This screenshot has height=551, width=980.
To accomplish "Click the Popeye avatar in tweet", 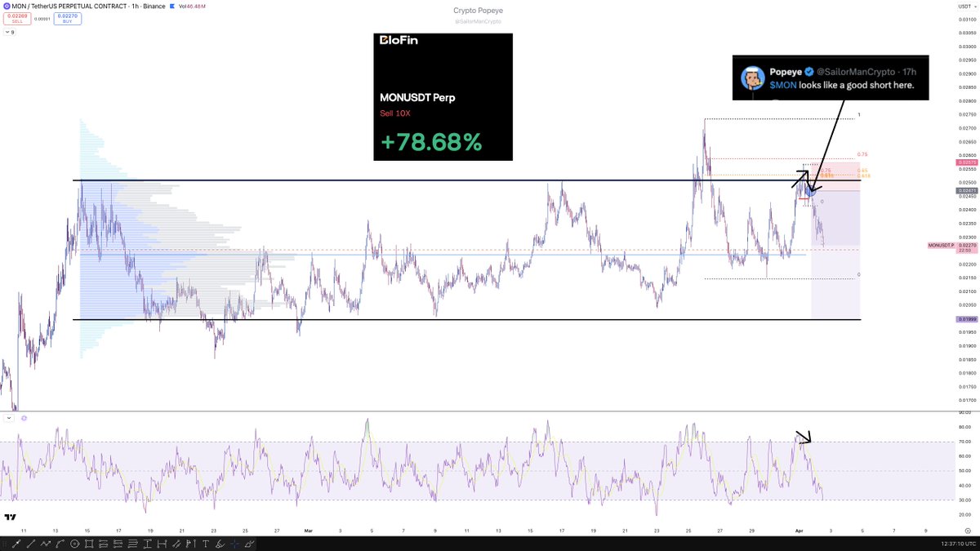I will click(753, 78).
